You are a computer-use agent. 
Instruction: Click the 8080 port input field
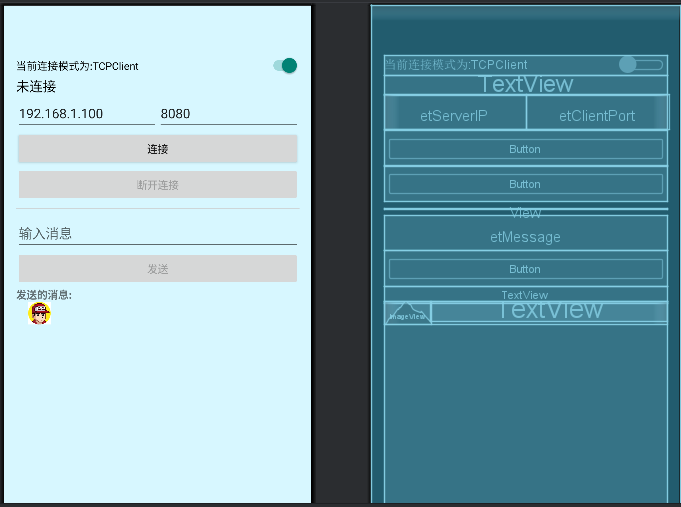(228, 114)
